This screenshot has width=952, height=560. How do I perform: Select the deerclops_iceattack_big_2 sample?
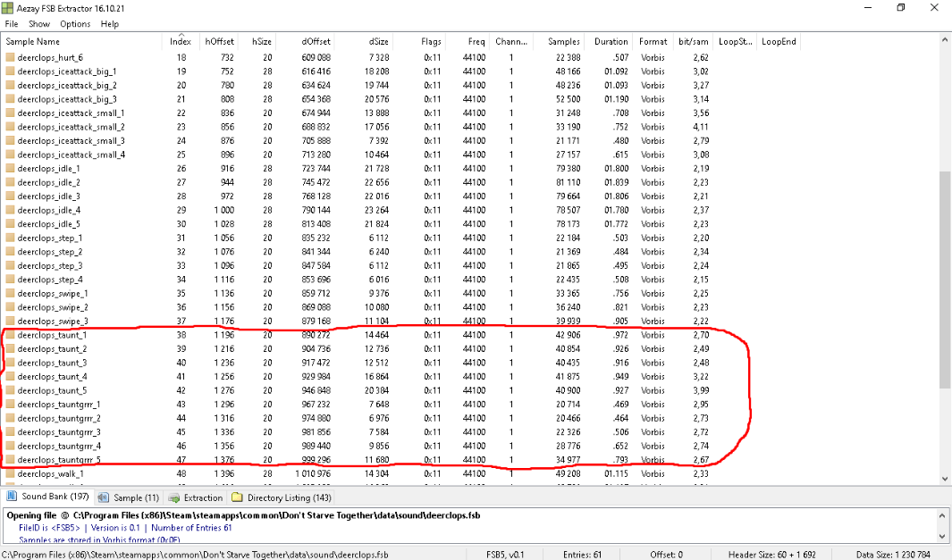point(67,85)
